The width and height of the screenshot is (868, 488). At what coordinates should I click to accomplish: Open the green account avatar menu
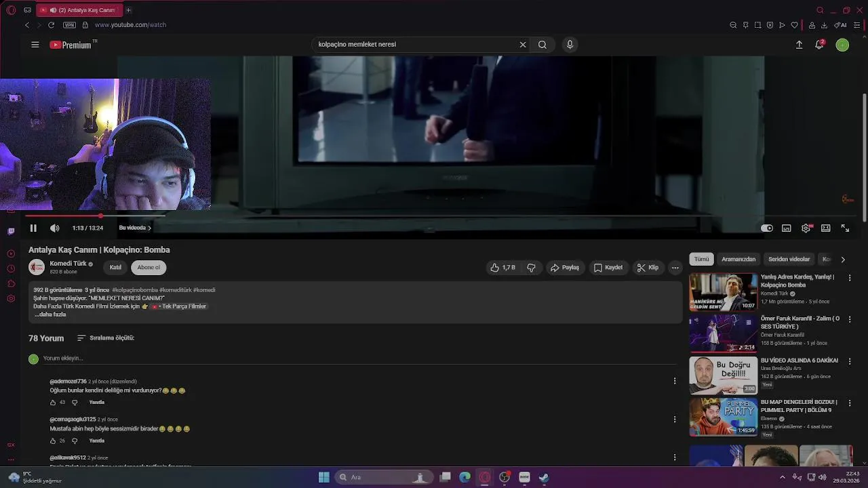click(842, 45)
